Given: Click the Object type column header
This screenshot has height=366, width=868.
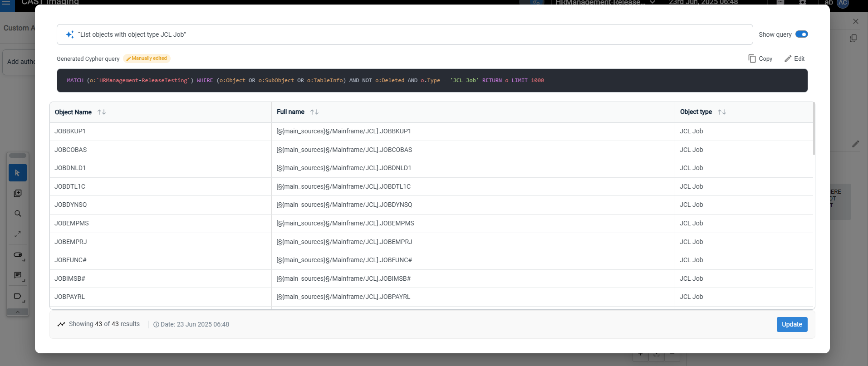Looking at the screenshot, I should point(744,112).
